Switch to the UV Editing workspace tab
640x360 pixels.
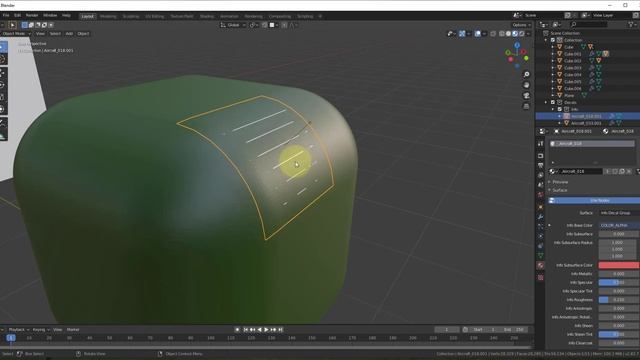pyautogui.click(x=155, y=16)
